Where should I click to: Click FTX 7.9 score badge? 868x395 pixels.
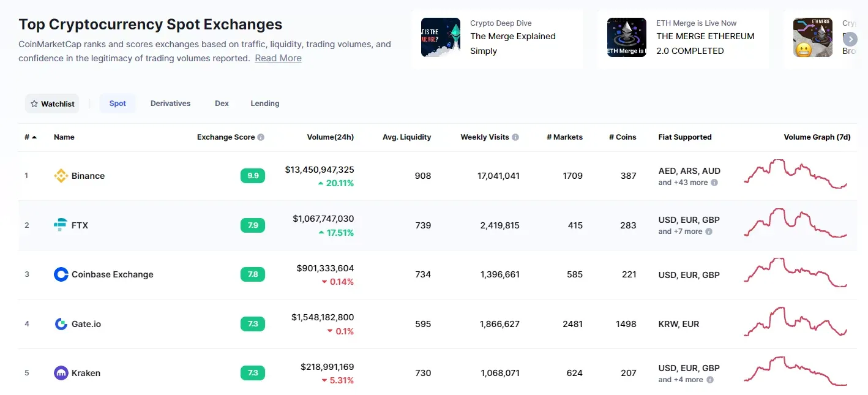tap(253, 225)
